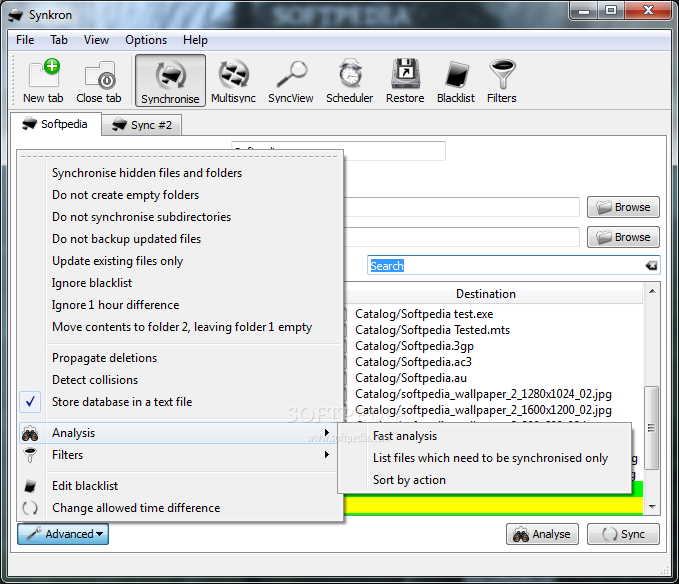The height and width of the screenshot is (584, 679).
Task: Open the Advanced dropdown button
Action: pyautogui.click(x=63, y=534)
